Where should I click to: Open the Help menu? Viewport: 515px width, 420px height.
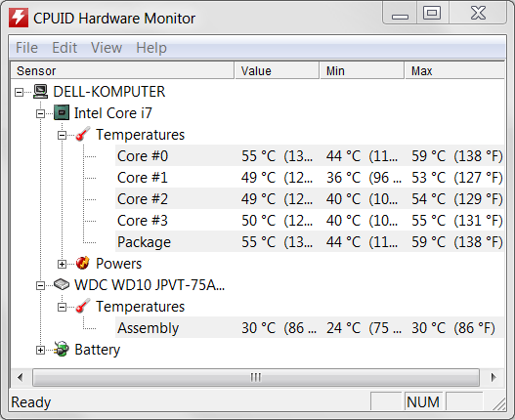coord(151,48)
